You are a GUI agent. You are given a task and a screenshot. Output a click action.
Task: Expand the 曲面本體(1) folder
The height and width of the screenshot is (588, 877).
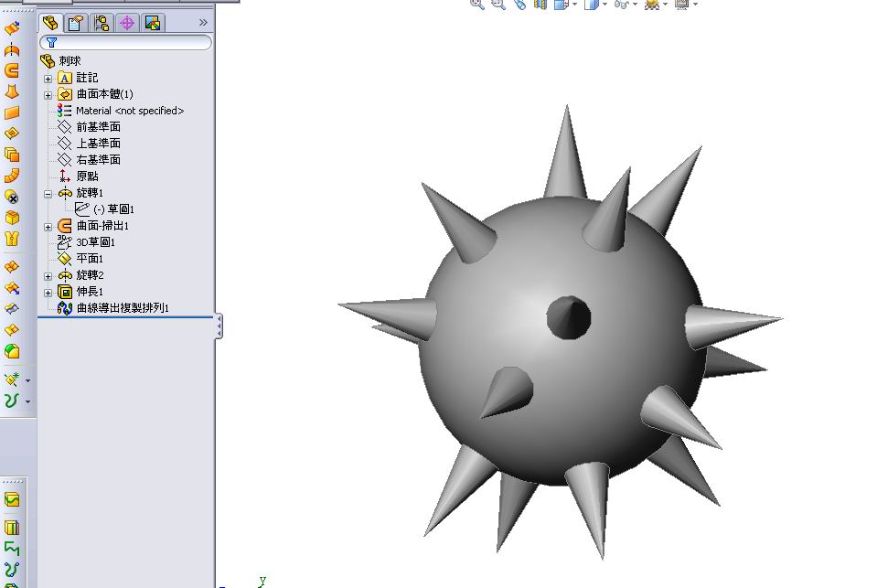coord(48,95)
